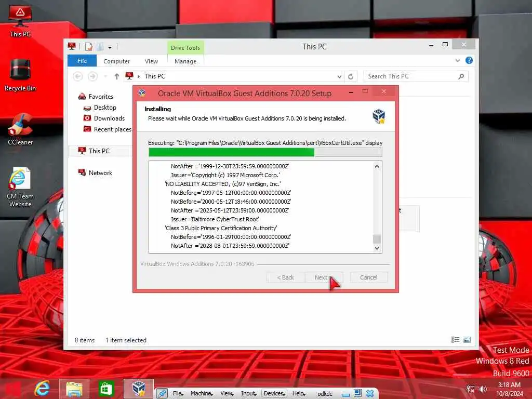Click the Next button in setup
Image resolution: width=532 pixels, height=399 pixels.
[324, 277]
